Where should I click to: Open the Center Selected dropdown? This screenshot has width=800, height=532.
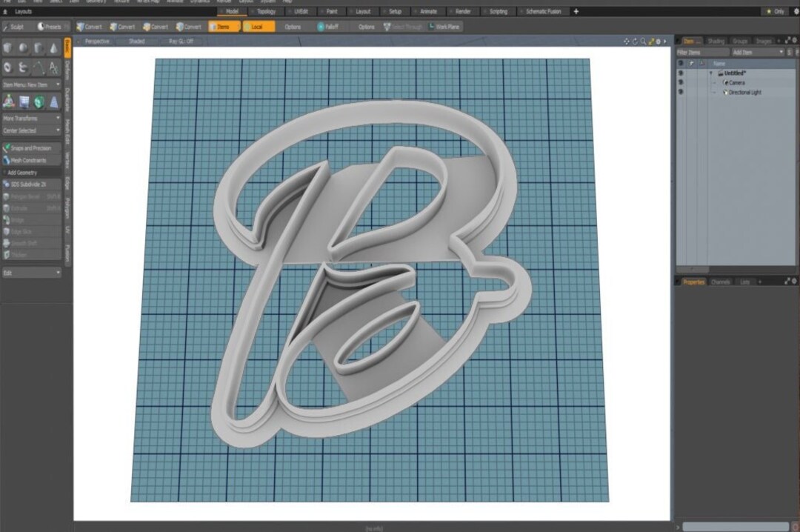tap(31, 130)
